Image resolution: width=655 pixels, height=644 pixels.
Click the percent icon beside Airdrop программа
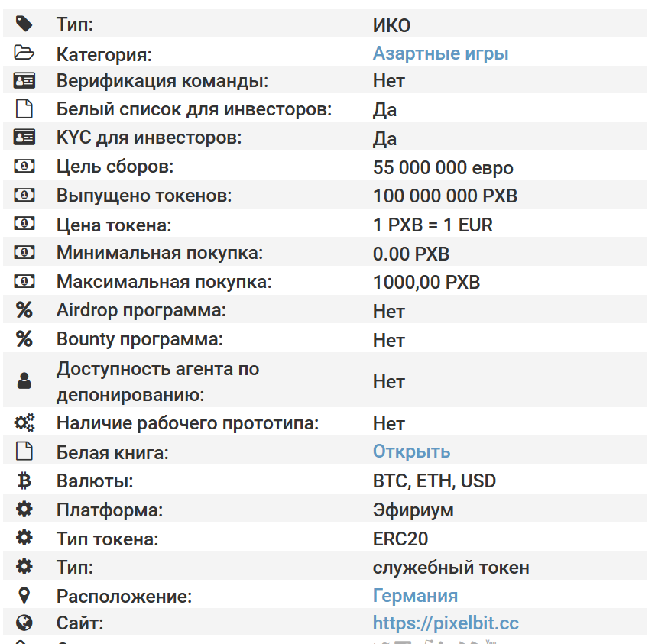click(x=24, y=310)
